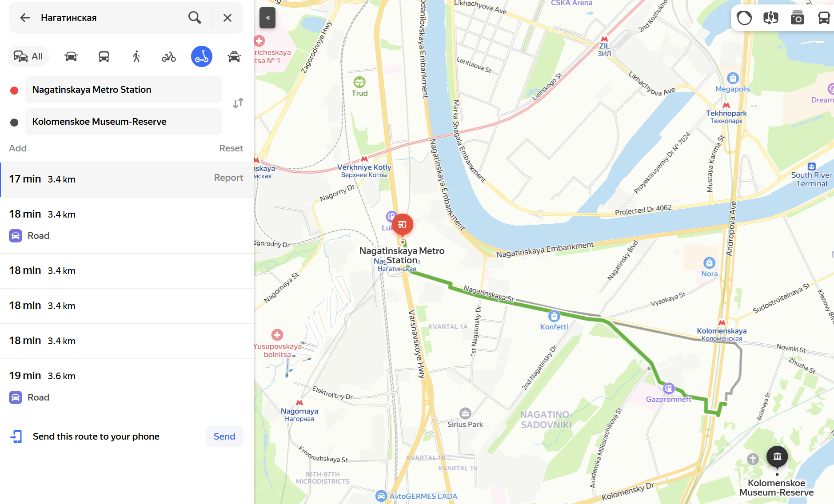This screenshot has height=504, width=834.
Task: Go back with the left arrow
Action: 25,18
